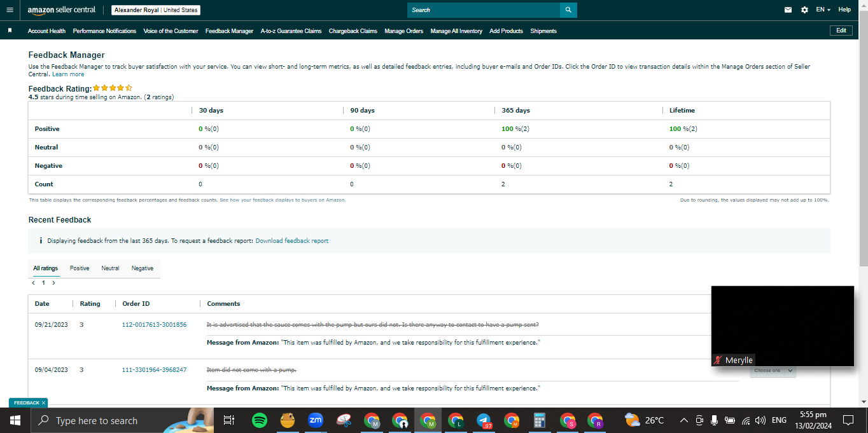Switch to Chrome profile L window
868x433 pixels.
pos(456,420)
